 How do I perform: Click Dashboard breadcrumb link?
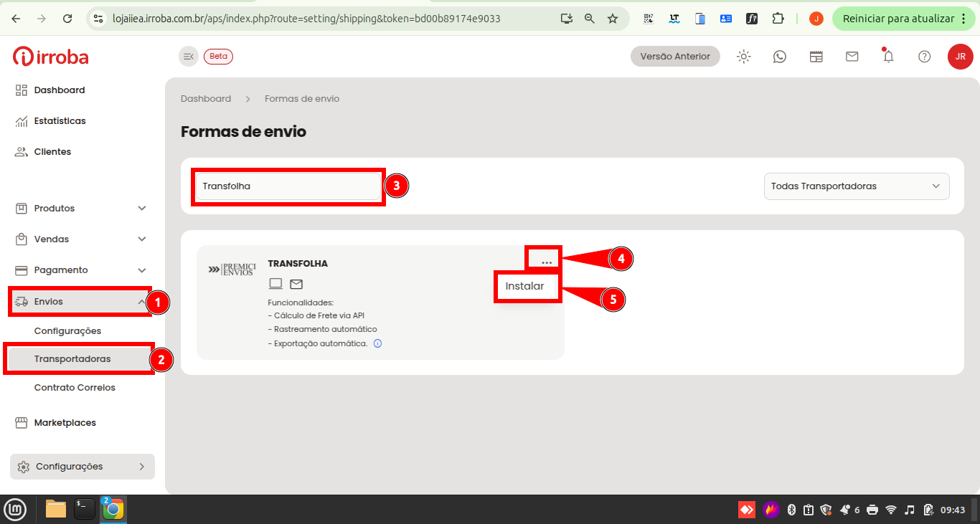click(206, 99)
